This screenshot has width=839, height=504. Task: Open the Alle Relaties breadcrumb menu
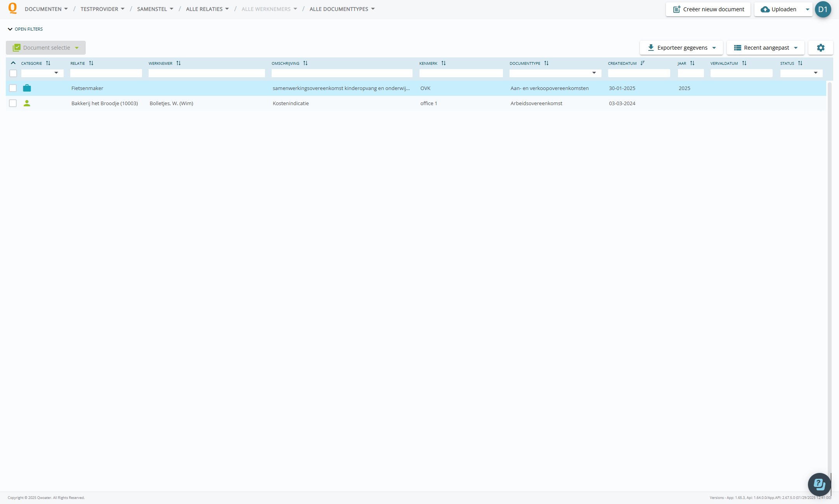(207, 9)
